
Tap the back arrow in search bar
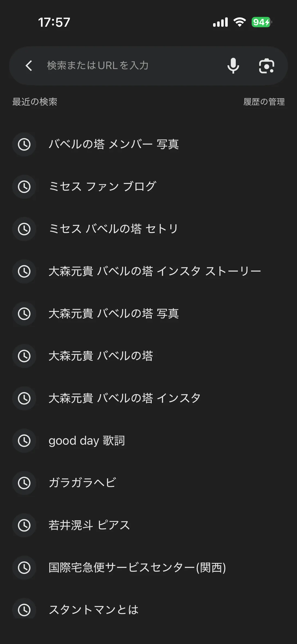[29, 66]
